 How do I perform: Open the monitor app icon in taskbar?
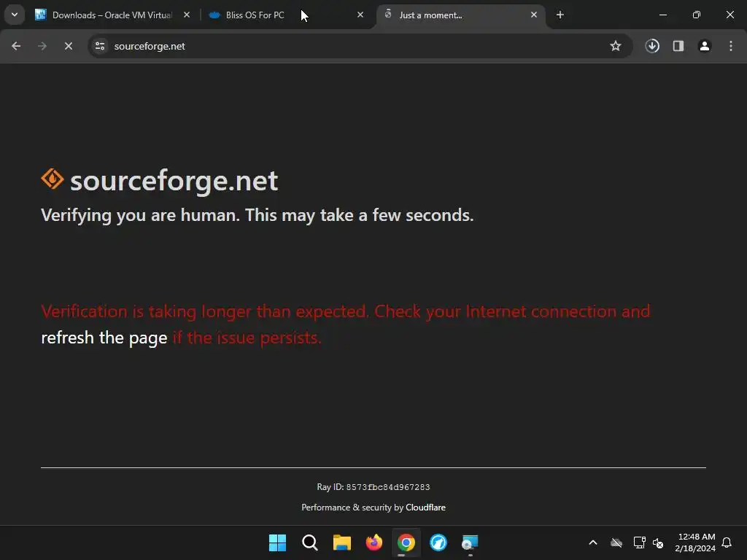[471, 542]
